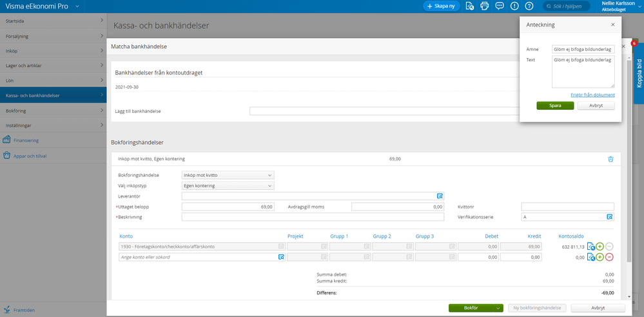Image resolution: width=644 pixels, height=317 pixels.
Task: Delete bokföringshändelse with trash icon
Action: (610, 159)
